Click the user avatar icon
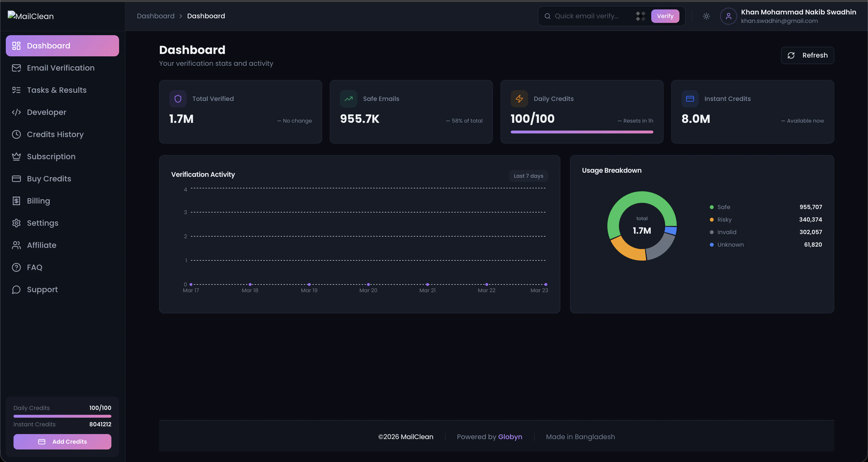Screen dimensions: 868x462 point(728,16)
